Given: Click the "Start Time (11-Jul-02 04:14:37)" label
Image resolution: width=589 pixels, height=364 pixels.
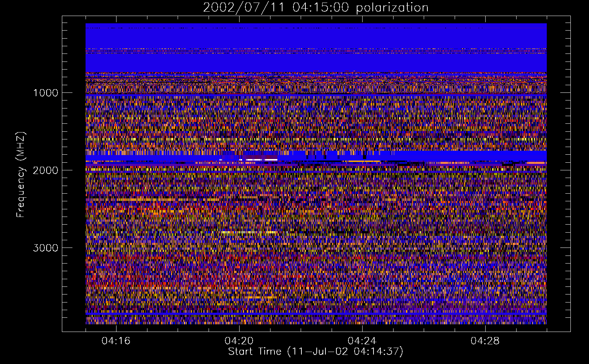Looking at the screenshot, I should coord(316,352).
